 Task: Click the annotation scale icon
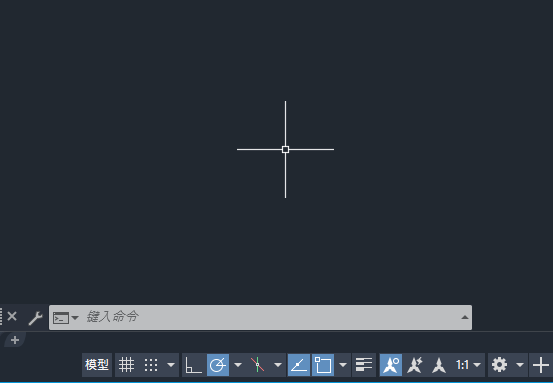tap(439, 365)
